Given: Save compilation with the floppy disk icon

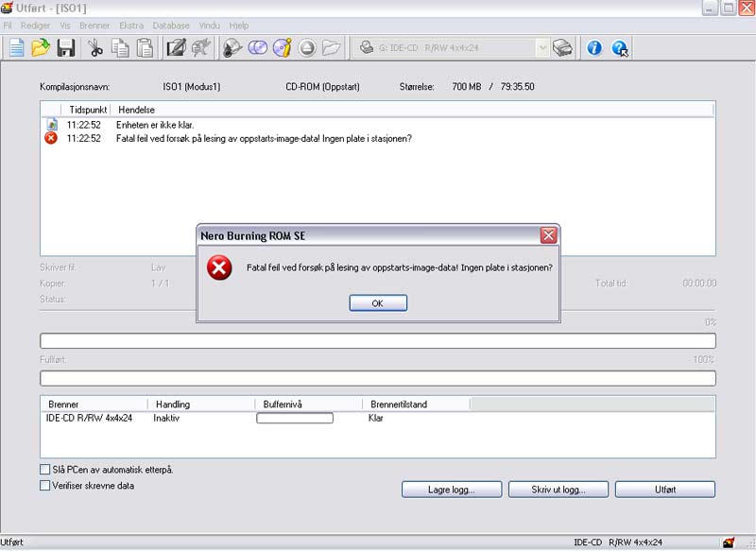Looking at the screenshot, I should coord(66,47).
